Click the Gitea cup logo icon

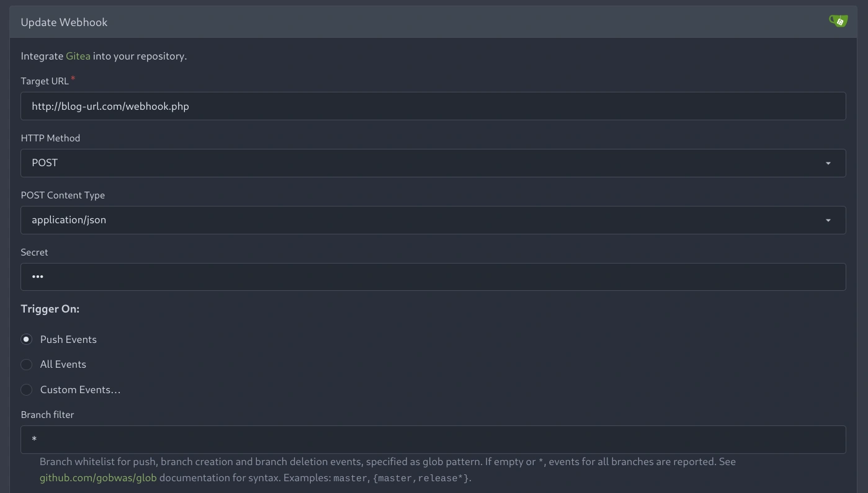pyautogui.click(x=838, y=22)
